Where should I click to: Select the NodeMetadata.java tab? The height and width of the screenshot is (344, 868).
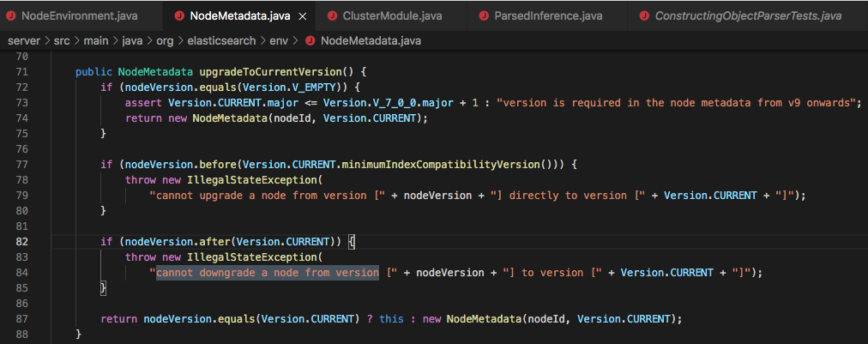(x=239, y=15)
